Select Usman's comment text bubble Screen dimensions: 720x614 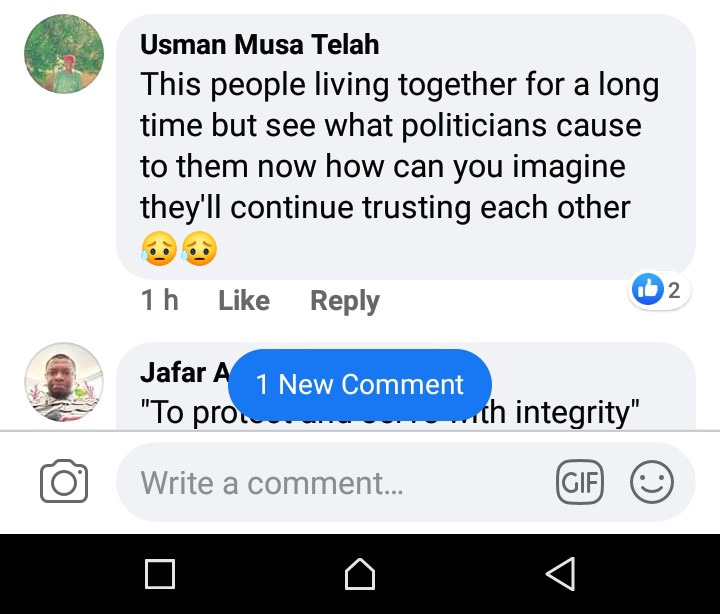405,146
